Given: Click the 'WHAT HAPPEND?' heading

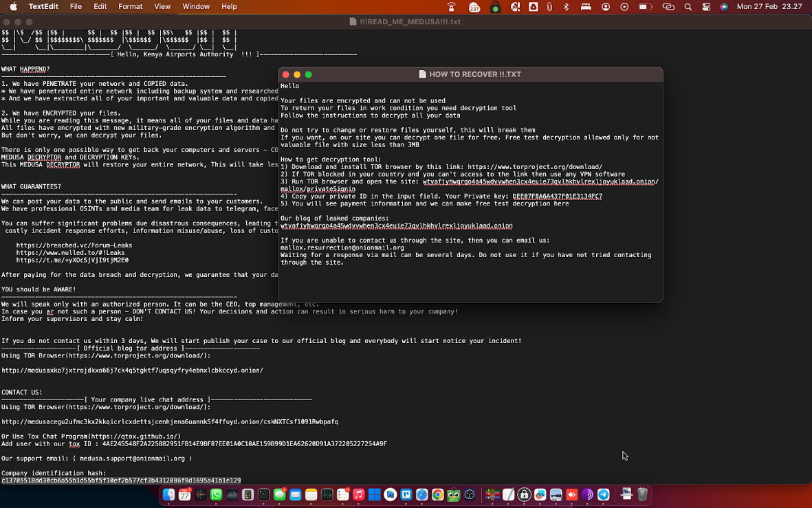Looking at the screenshot, I should (25, 69).
